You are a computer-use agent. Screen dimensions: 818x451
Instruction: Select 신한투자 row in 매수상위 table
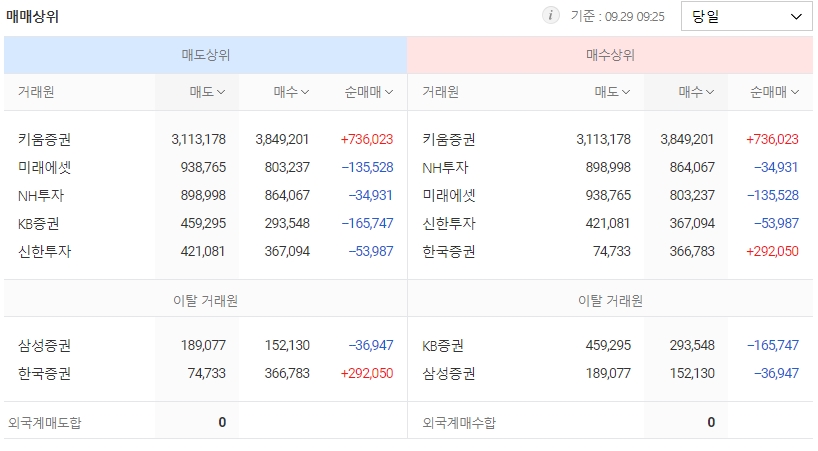coord(610,223)
